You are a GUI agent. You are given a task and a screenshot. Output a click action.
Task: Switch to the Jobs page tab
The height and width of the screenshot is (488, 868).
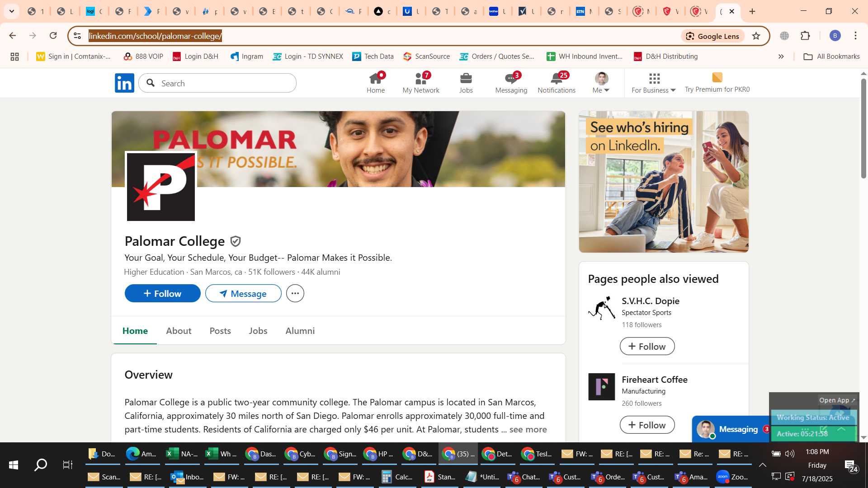[x=258, y=331]
